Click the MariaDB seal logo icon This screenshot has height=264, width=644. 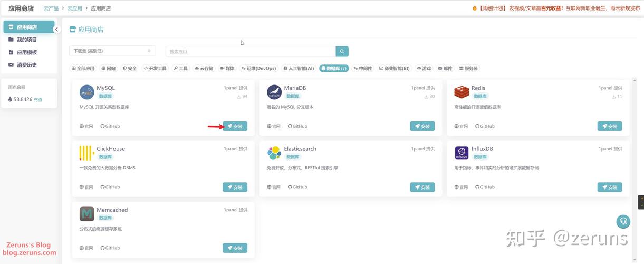pos(274,92)
